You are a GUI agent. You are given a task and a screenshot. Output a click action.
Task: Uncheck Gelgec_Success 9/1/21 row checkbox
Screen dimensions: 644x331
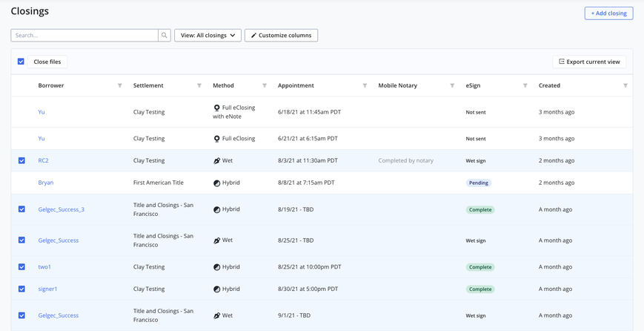pyautogui.click(x=21, y=315)
